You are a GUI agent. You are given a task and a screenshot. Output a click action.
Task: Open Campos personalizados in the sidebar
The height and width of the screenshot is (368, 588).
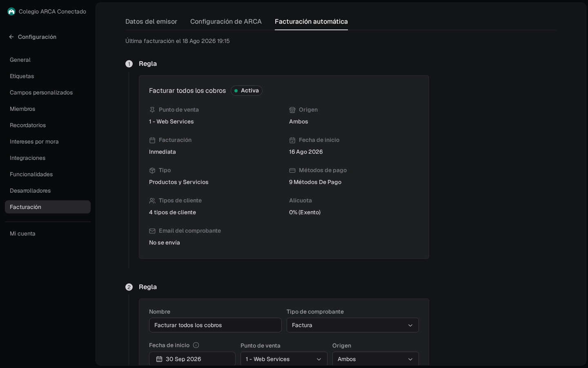[x=48, y=92]
